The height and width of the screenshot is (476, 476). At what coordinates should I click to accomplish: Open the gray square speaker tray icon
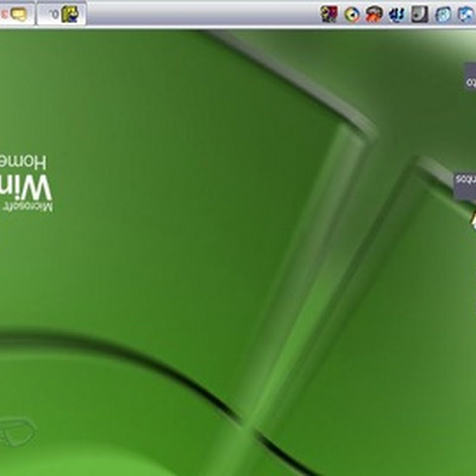click(x=419, y=14)
